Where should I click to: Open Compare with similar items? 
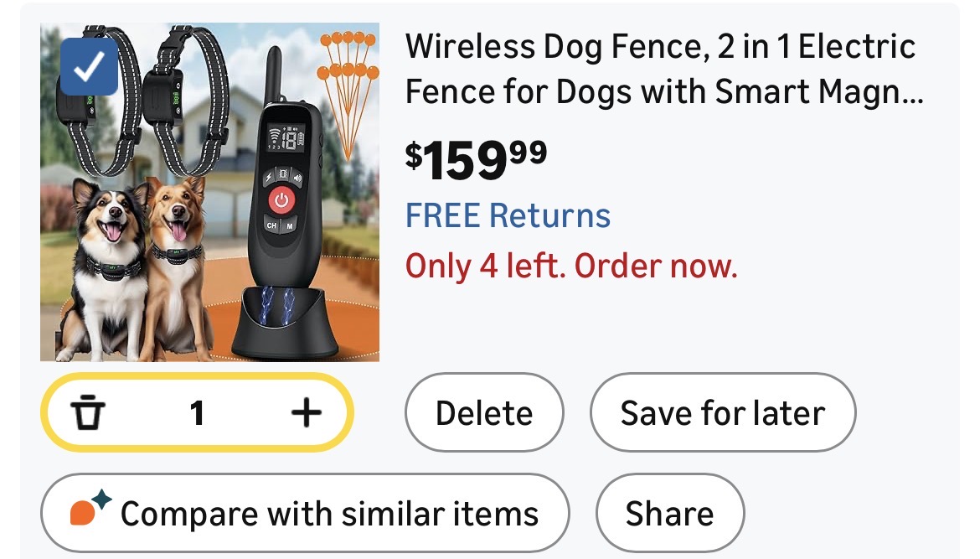coord(305,514)
